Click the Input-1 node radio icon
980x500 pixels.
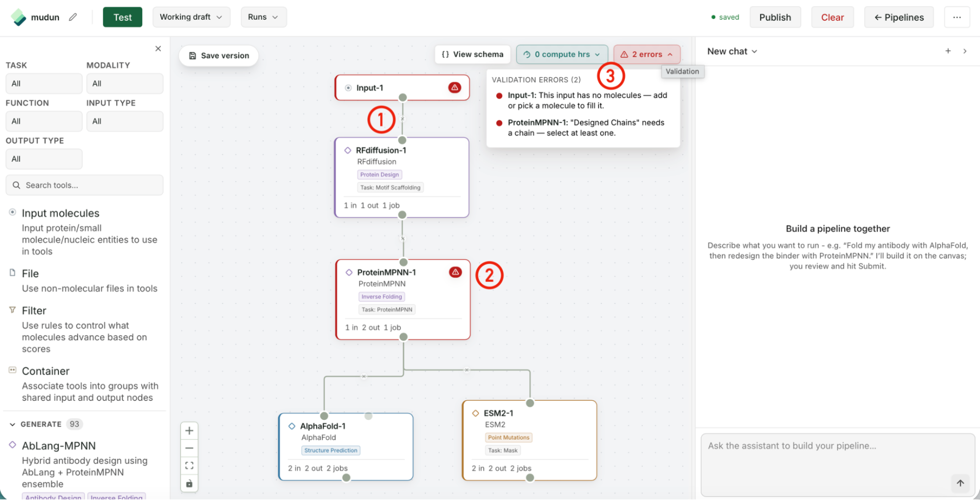pos(348,88)
